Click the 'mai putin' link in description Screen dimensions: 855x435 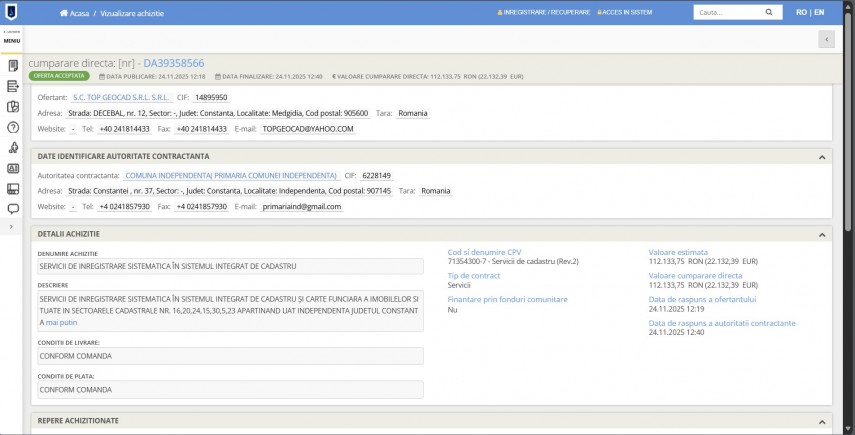tap(61, 323)
